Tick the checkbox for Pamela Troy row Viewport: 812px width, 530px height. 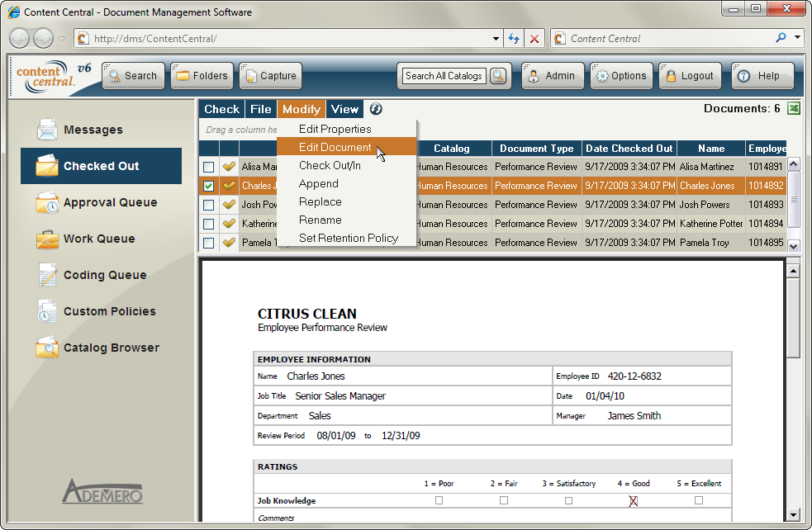tap(209, 244)
